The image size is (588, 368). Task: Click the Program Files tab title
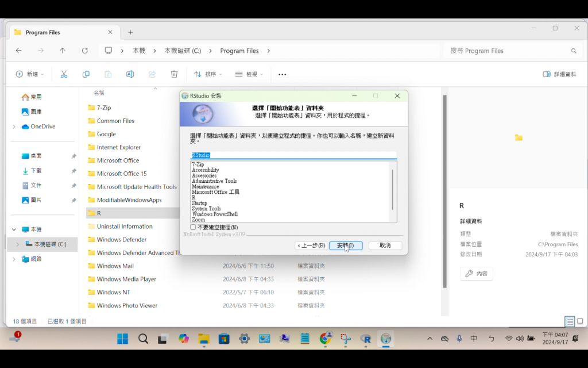42,32
